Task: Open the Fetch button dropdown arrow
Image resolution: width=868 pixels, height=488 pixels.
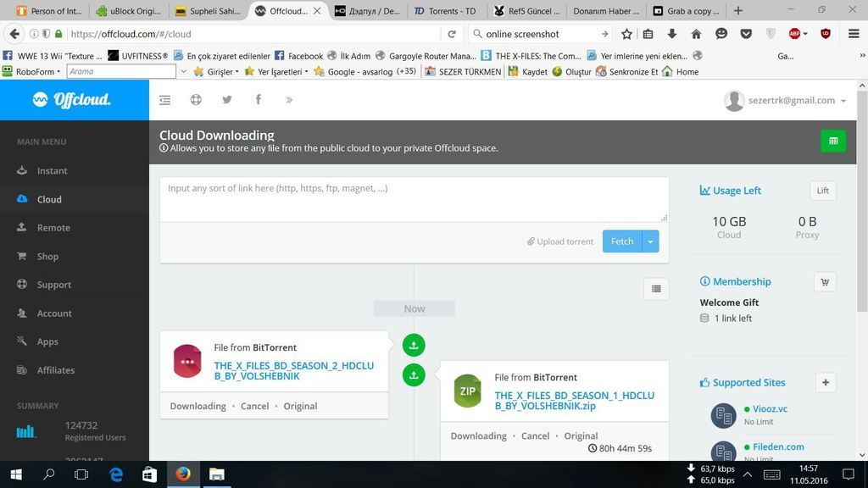Action: click(x=650, y=241)
